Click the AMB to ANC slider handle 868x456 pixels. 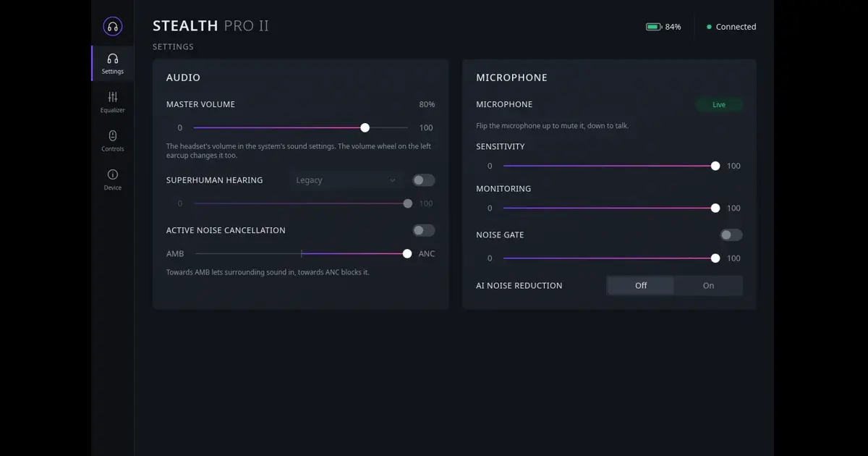coord(407,253)
